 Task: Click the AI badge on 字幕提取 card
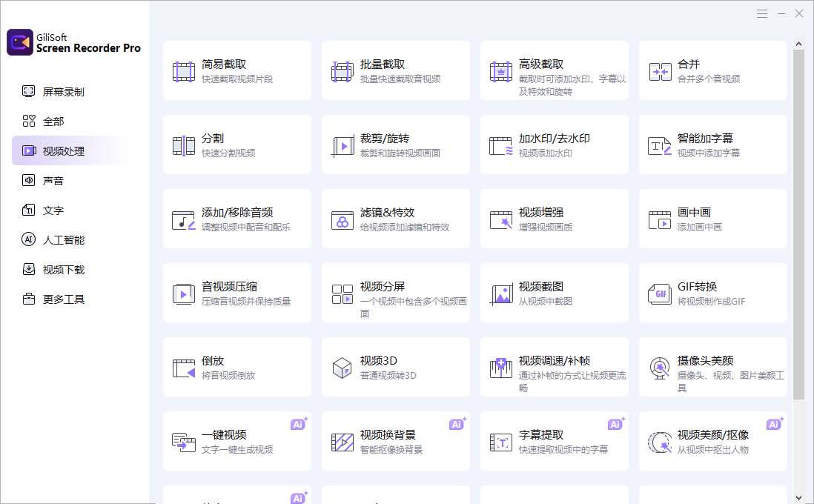coord(616,423)
